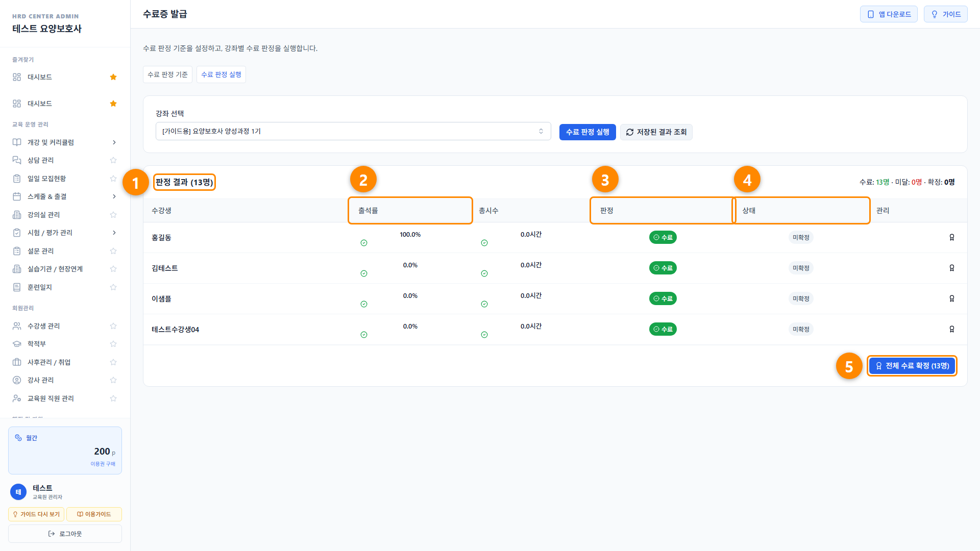The width and height of the screenshot is (980, 551).
Task: Click the 월간 points icon
Action: 18,438
